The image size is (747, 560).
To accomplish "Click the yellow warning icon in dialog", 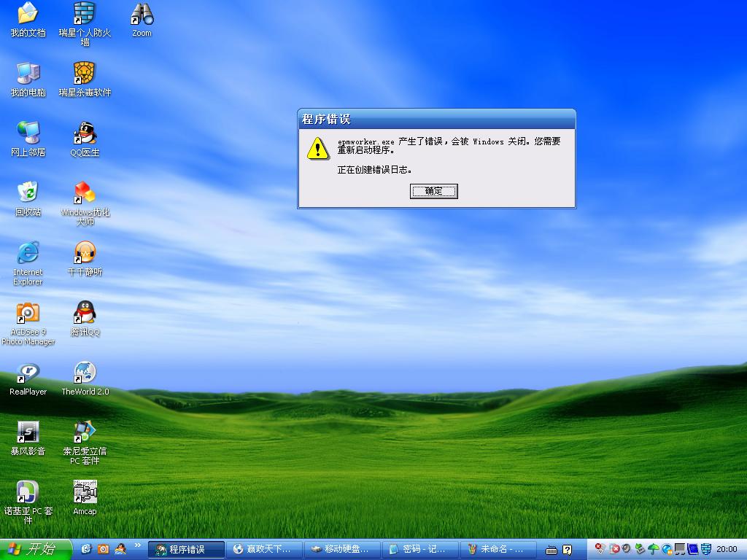I will (318, 148).
